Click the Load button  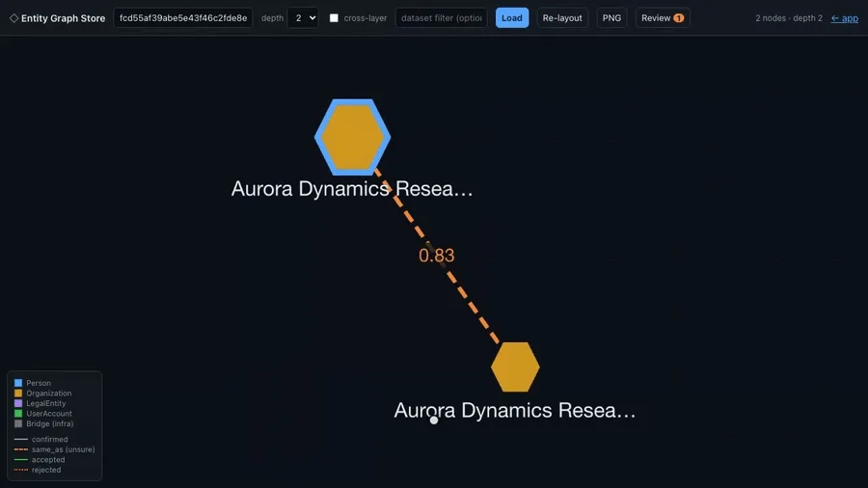pos(512,17)
